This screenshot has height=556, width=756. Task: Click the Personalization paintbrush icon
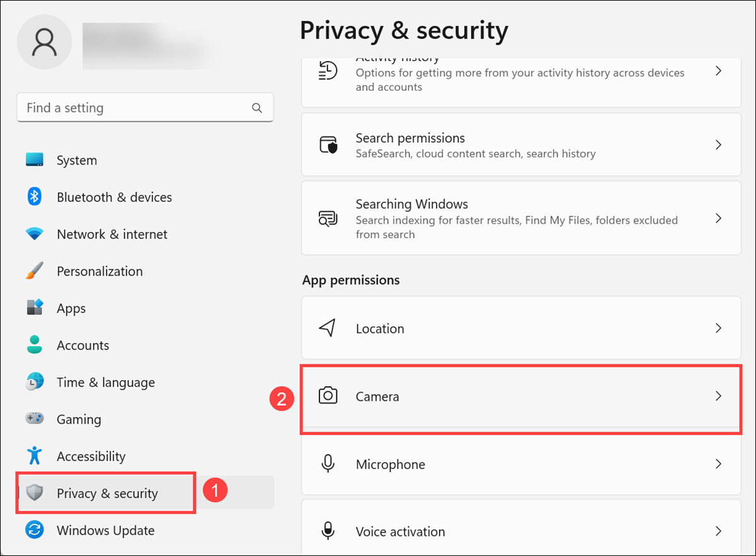coord(34,271)
